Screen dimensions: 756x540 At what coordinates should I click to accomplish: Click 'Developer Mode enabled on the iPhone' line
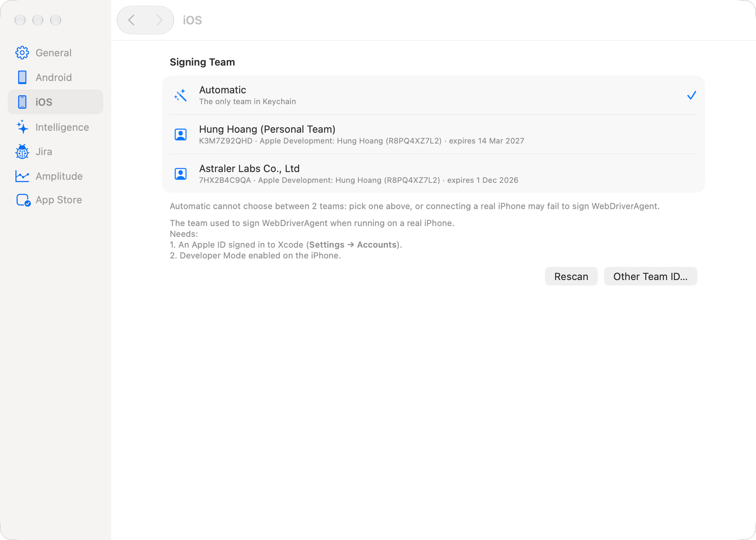click(x=256, y=256)
